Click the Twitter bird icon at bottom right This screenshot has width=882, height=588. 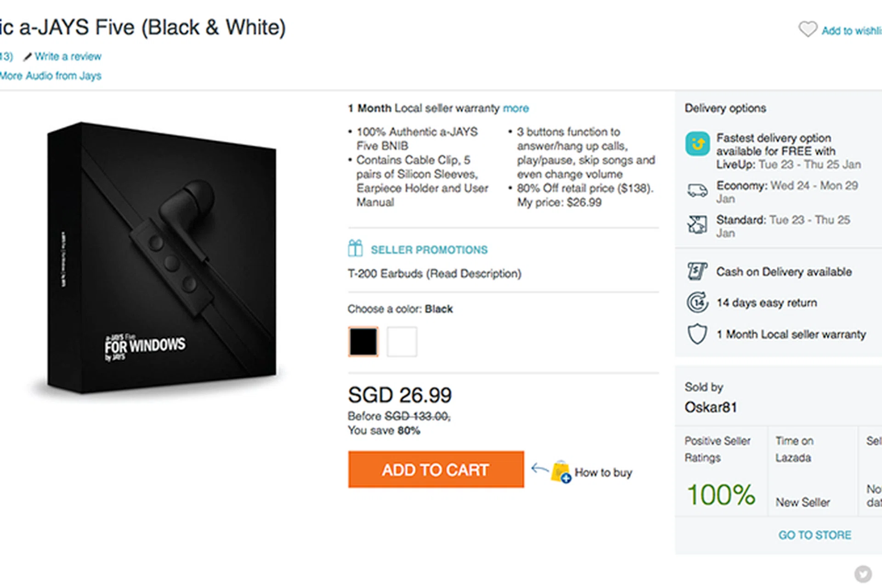click(863, 574)
